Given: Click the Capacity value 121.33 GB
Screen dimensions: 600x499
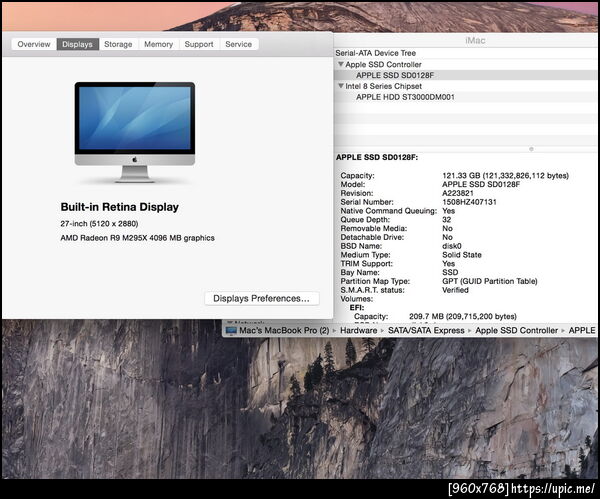Looking at the screenshot, I should 505,176.
